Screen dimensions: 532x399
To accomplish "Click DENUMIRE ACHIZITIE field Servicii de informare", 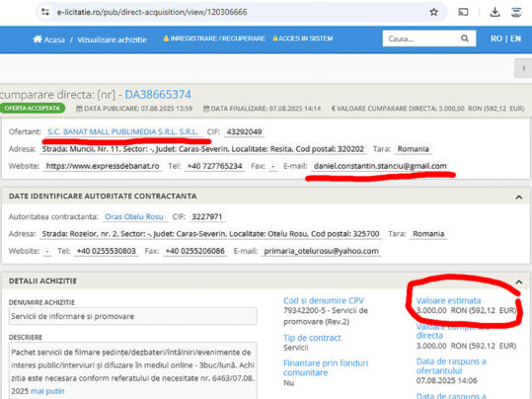I will click(132, 316).
